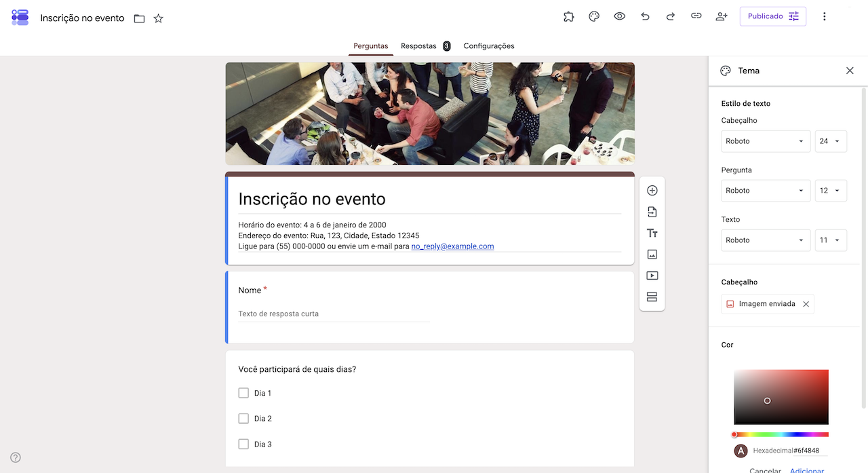This screenshot has height=473, width=868.
Task: Copy the responder link icon
Action: 696,16
